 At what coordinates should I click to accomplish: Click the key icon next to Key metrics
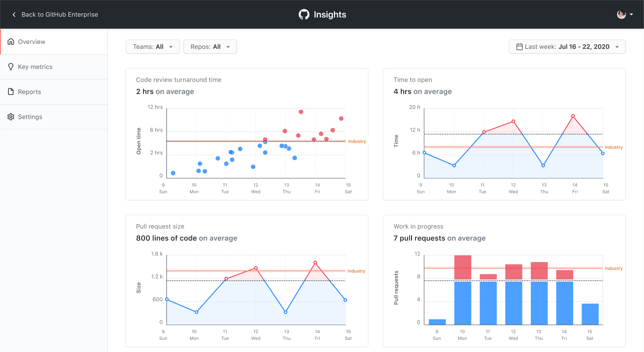tap(10, 66)
